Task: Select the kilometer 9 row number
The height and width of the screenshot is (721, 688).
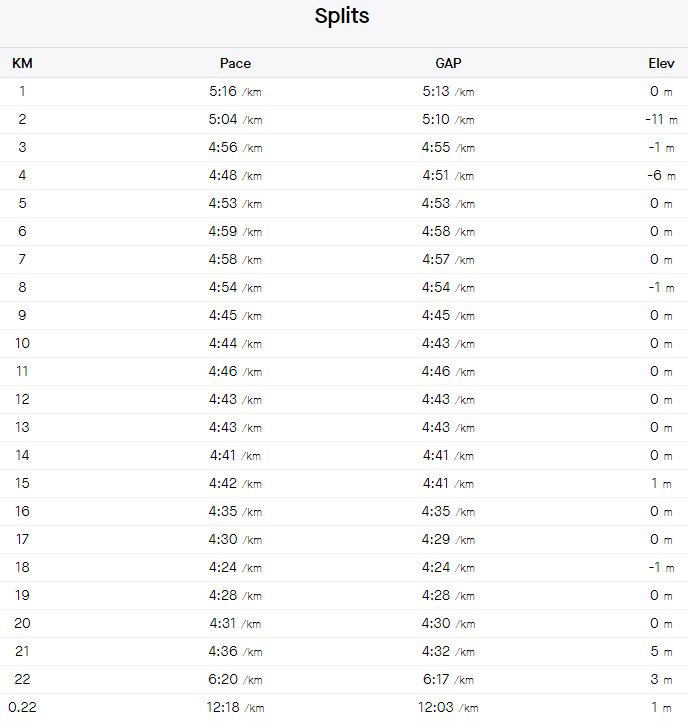Action: [x=22, y=316]
